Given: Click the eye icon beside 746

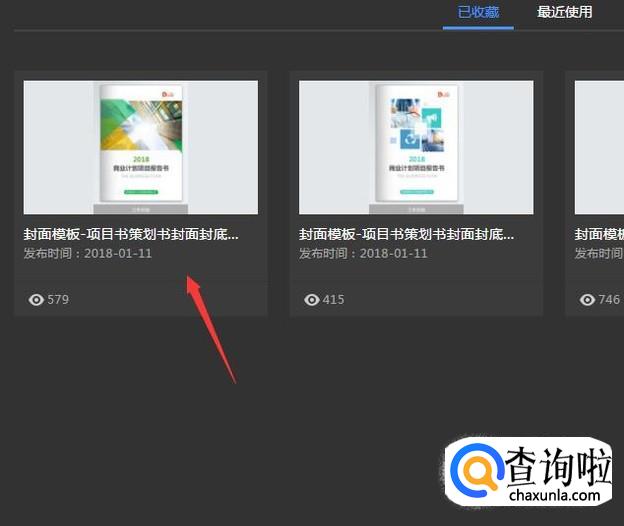Looking at the screenshot, I should 587,299.
